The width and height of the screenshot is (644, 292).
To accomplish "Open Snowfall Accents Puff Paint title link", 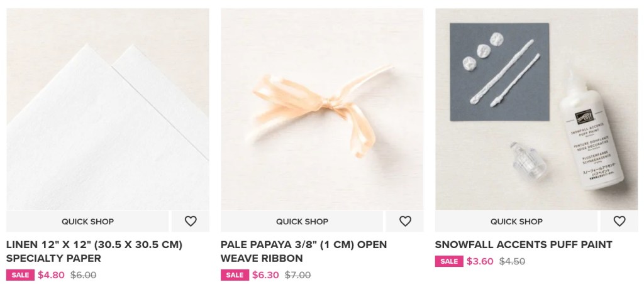I will coord(524,245).
